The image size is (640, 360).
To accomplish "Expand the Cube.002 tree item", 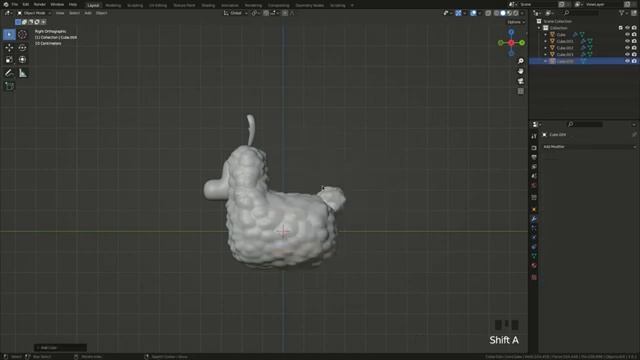I will 546,48.
